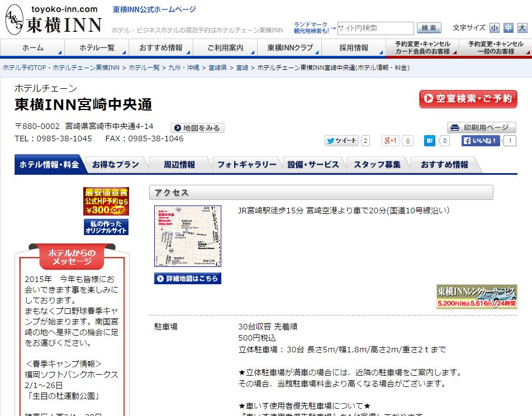532x416 pixels.
Task: Click ランドマーク観光地検索も! link
Action: 311,28
